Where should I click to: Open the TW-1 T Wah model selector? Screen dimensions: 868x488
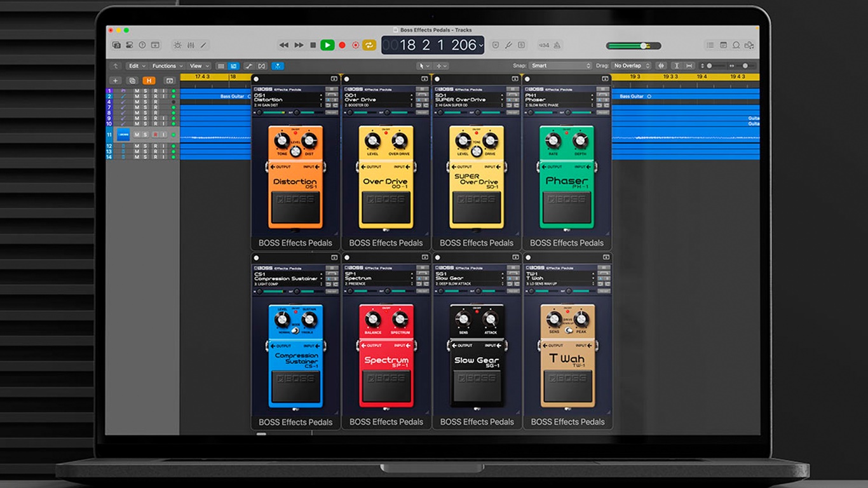click(560, 276)
